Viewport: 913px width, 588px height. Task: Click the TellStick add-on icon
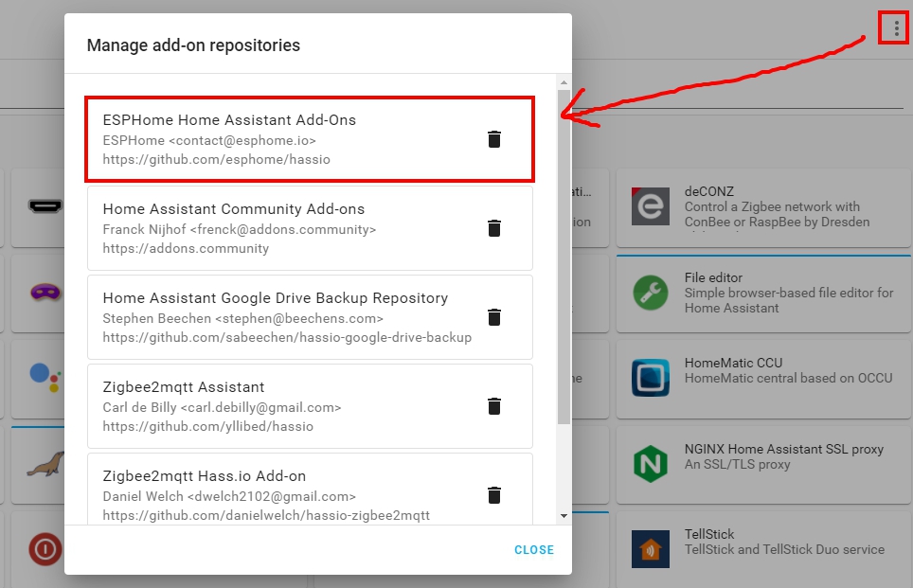tap(651, 549)
